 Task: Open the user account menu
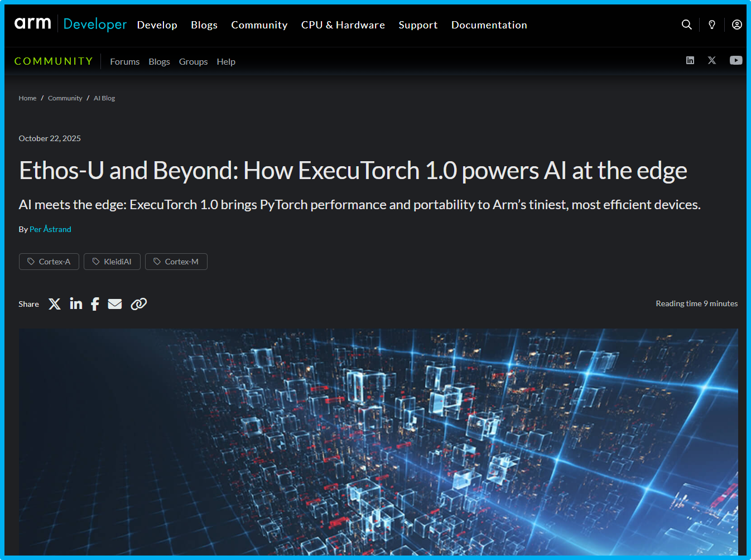click(736, 25)
